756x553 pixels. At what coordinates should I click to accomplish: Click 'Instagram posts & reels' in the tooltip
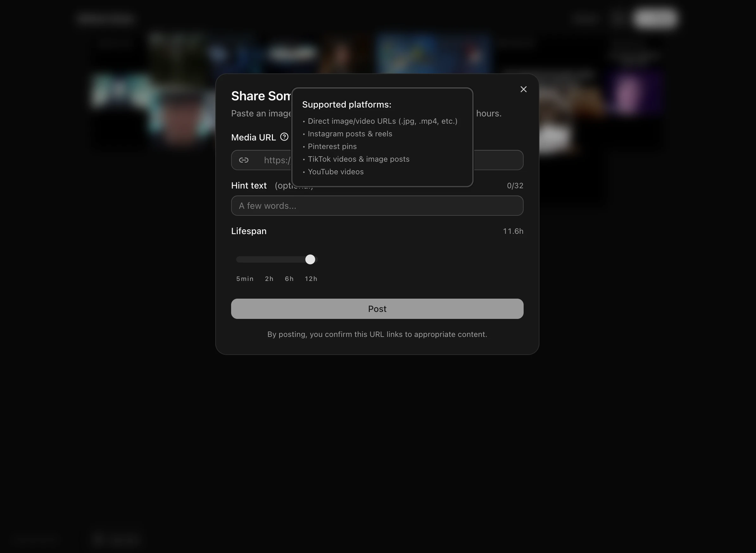click(350, 134)
